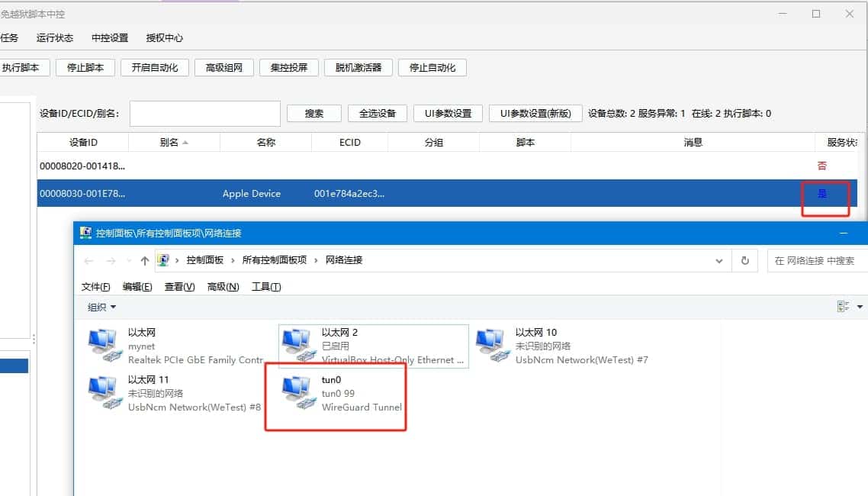Click 所有控制面板项 breadcrumb
The image size is (868, 496).
(x=274, y=260)
